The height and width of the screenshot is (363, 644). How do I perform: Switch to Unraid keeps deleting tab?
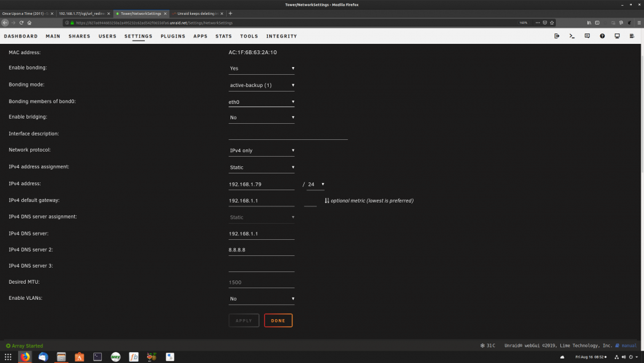tap(198, 14)
